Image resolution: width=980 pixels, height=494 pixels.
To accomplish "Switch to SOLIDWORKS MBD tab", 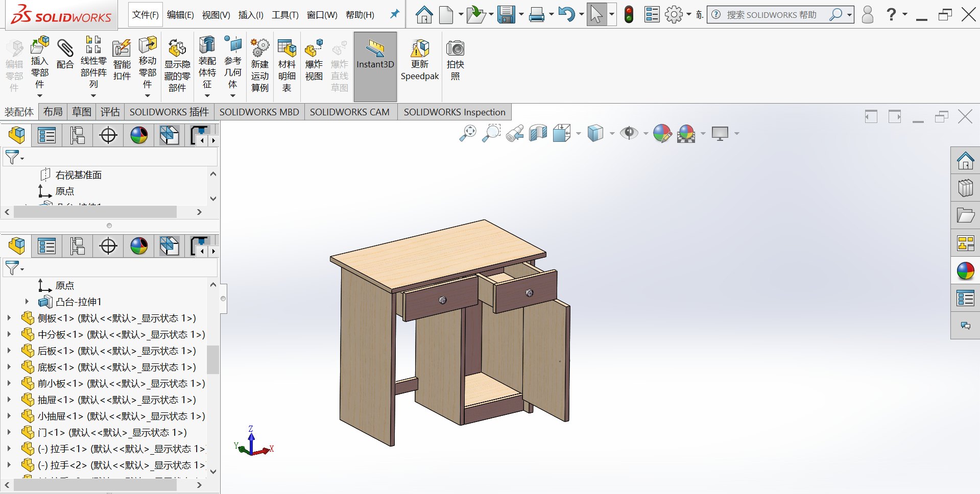I will point(259,112).
